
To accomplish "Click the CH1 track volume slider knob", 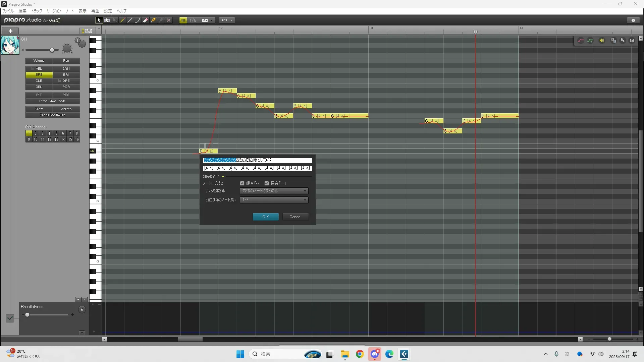I will click(52, 50).
